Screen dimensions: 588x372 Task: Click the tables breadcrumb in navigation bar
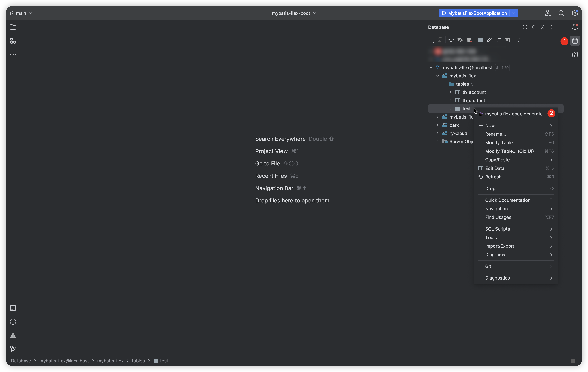(138, 361)
